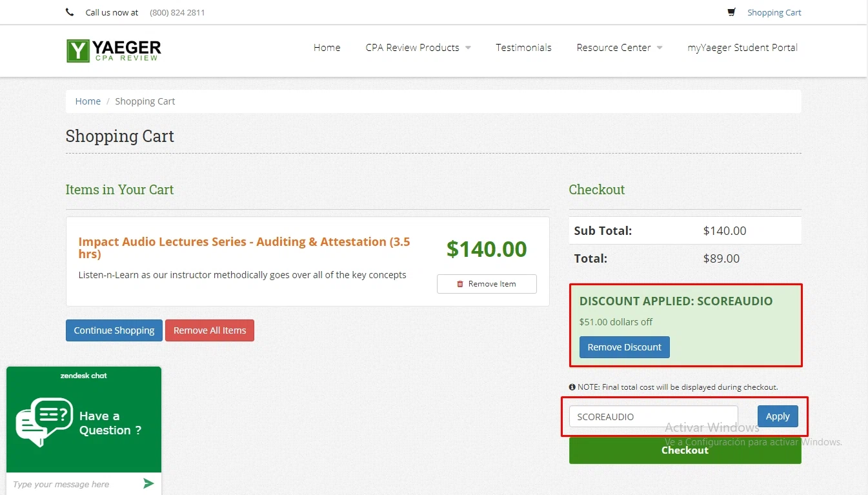The height and width of the screenshot is (495, 868).
Task: Open the Impact Audio Lectures Series product link
Action: point(244,248)
